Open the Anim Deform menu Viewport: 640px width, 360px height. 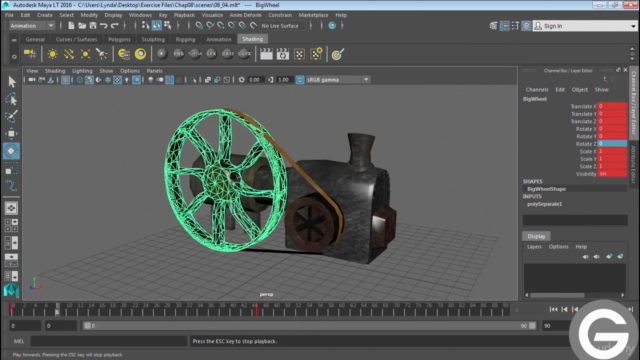pyautogui.click(x=245, y=15)
